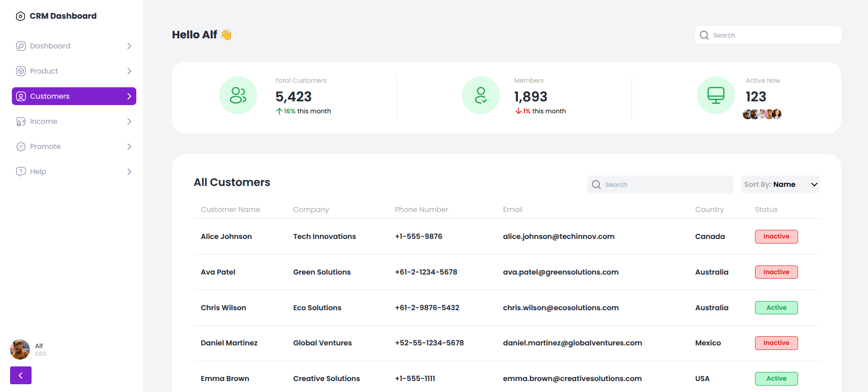Click the magnifier icon in All Customers search
This screenshot has width=868, height=392.
(x=596, y=185)
